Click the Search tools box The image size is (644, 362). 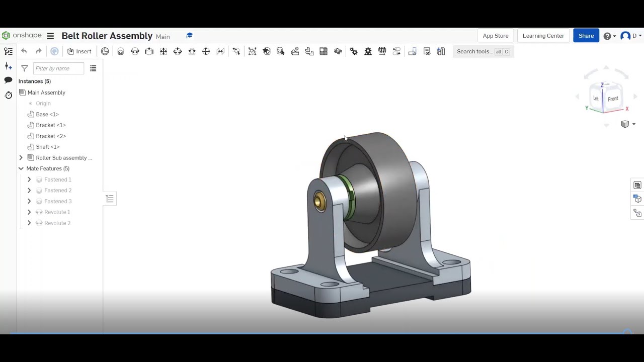[483, 51]
